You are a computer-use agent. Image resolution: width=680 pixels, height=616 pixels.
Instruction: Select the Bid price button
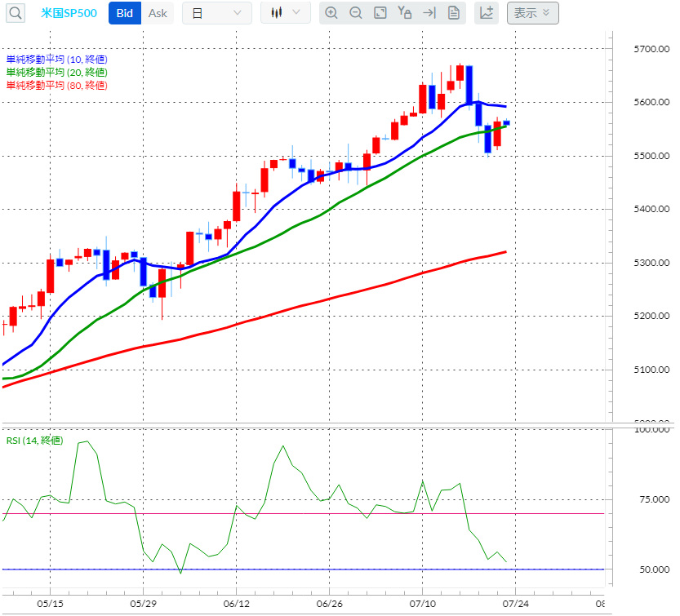[124, 13]
